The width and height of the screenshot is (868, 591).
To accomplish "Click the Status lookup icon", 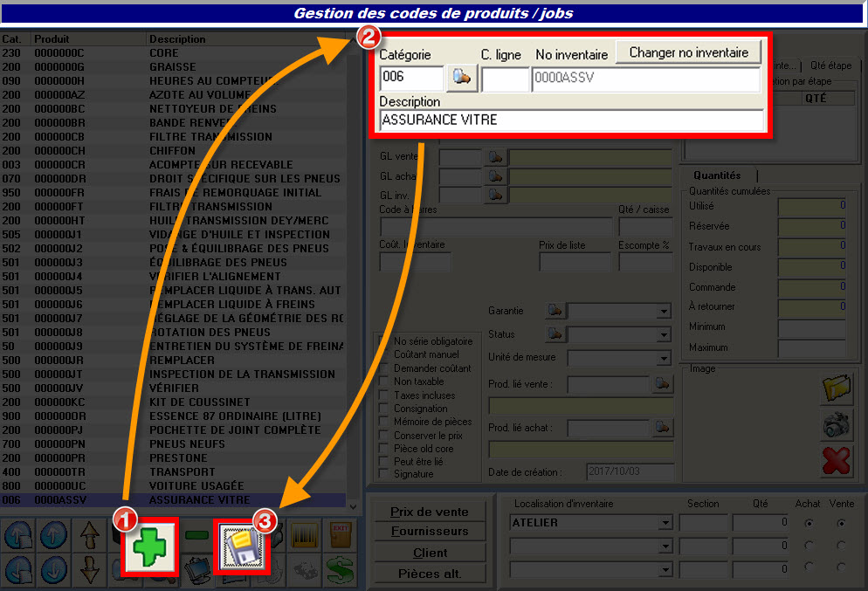I will [555, 333].
